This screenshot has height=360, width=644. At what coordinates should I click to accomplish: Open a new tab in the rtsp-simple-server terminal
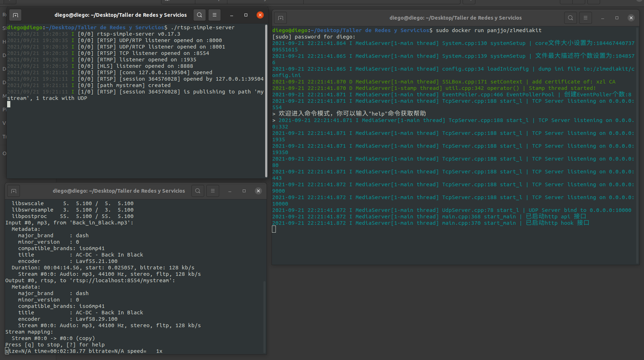(15, 15)
